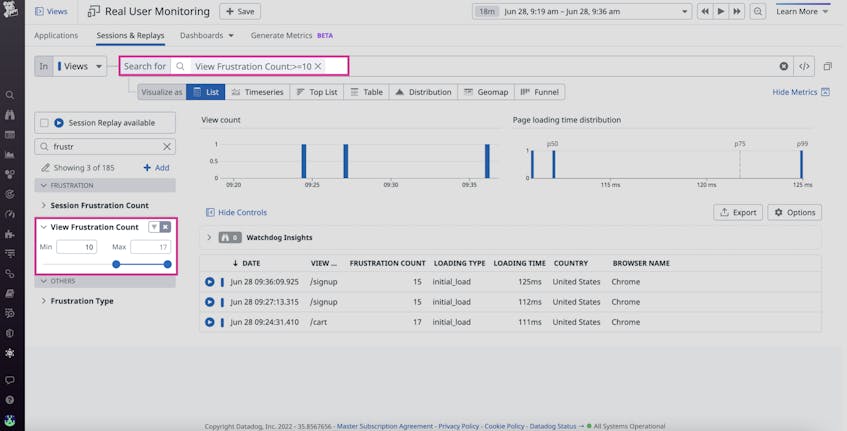Visualize as Table
The width and height of the screenshot is (847, 431).
pos(366,92)
